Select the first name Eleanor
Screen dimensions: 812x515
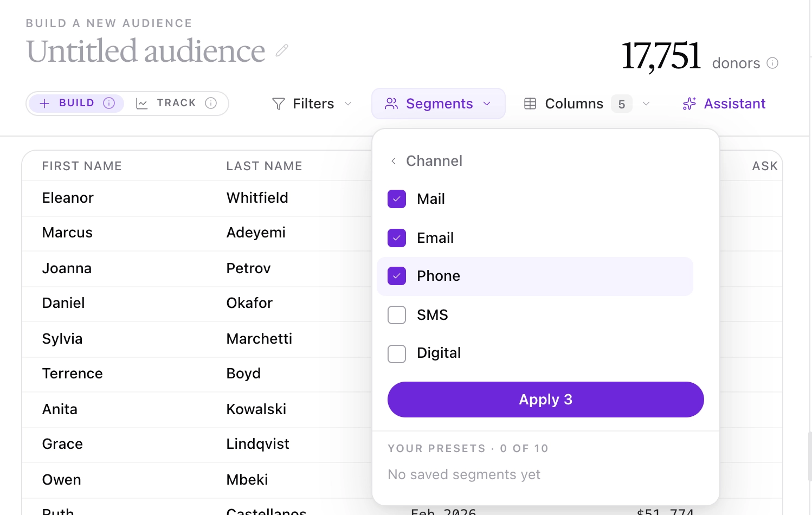(x=68, y=198)
